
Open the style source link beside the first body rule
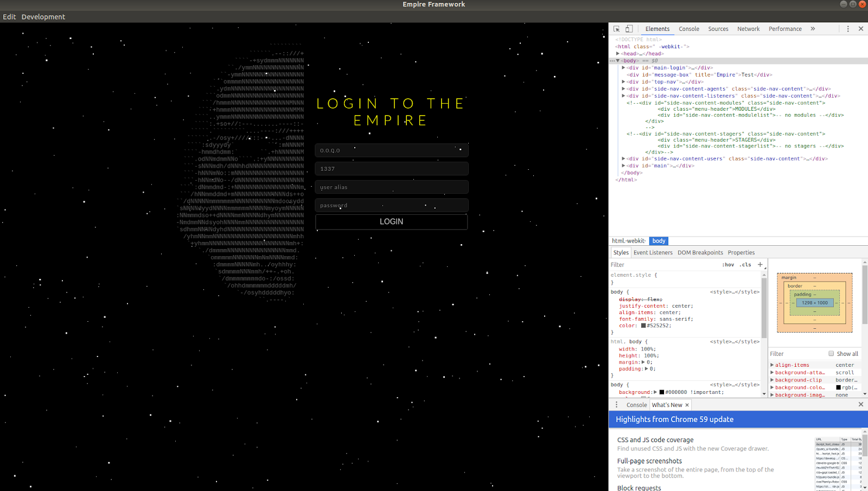coord(735,292)
